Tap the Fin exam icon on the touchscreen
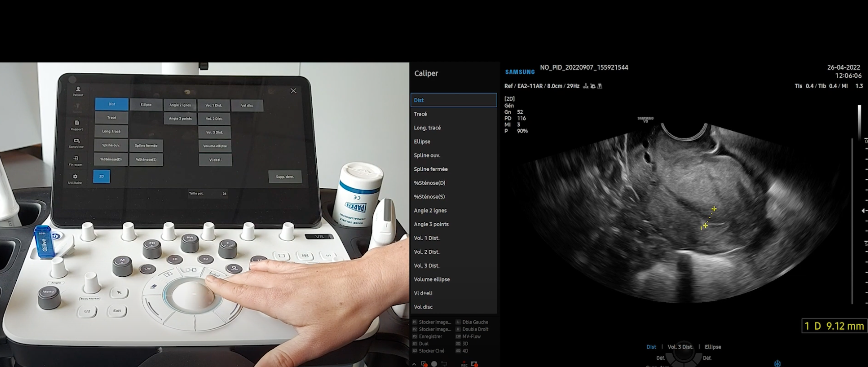This screenshot has height=367, width=868. (x=75, y=161)
